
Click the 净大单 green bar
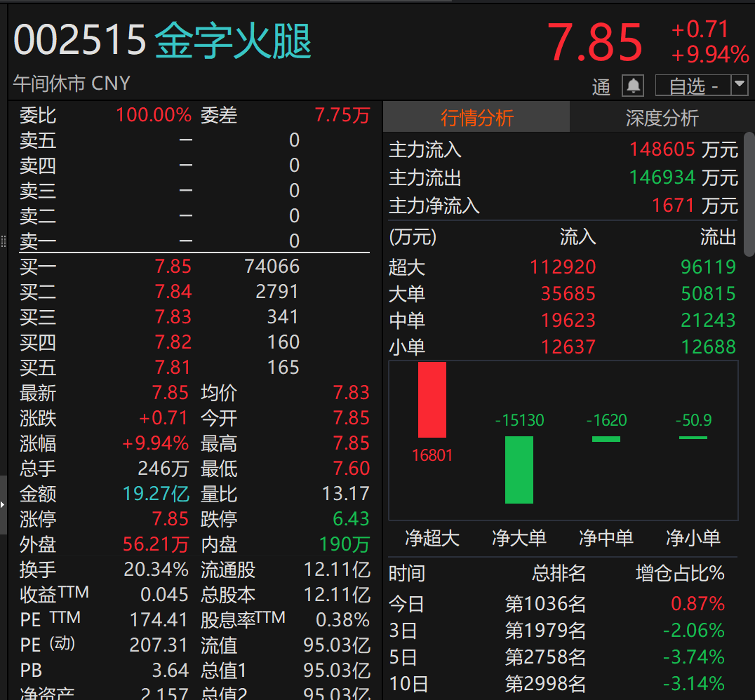pos(519,471)
